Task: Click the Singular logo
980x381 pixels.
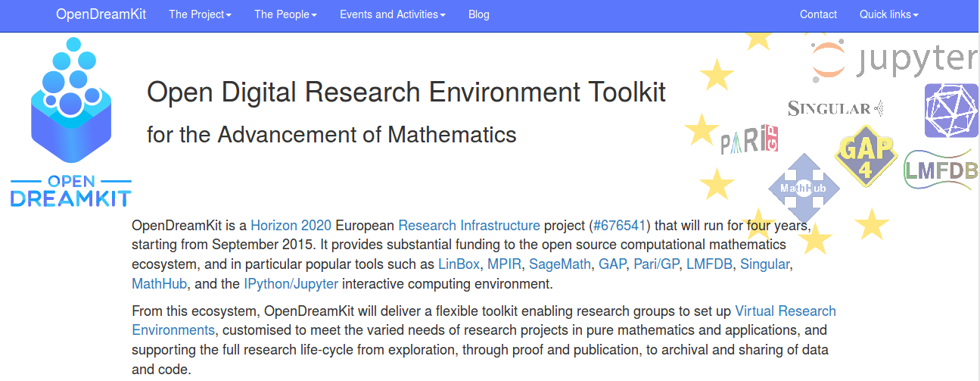Action: coord(835,108)
